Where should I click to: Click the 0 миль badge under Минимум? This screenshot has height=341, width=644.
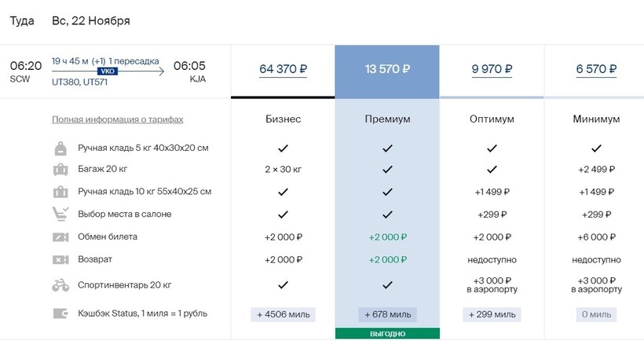[x=596, y=314]
